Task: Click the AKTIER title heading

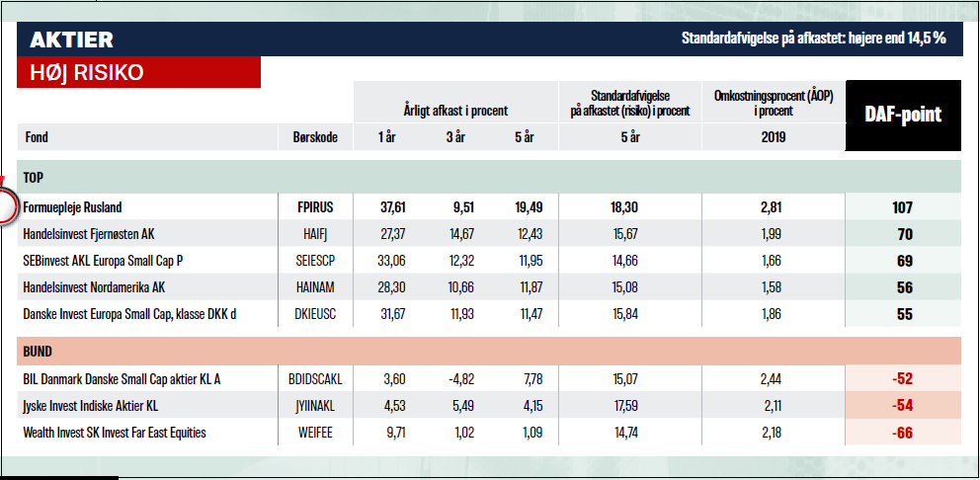Action: click(x=71, y=40)
